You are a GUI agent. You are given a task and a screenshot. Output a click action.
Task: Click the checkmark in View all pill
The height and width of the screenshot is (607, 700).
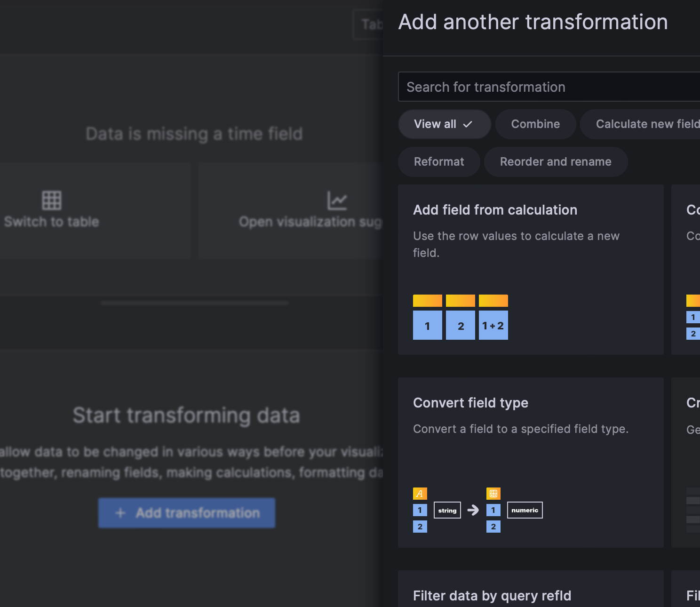(468, 124)
